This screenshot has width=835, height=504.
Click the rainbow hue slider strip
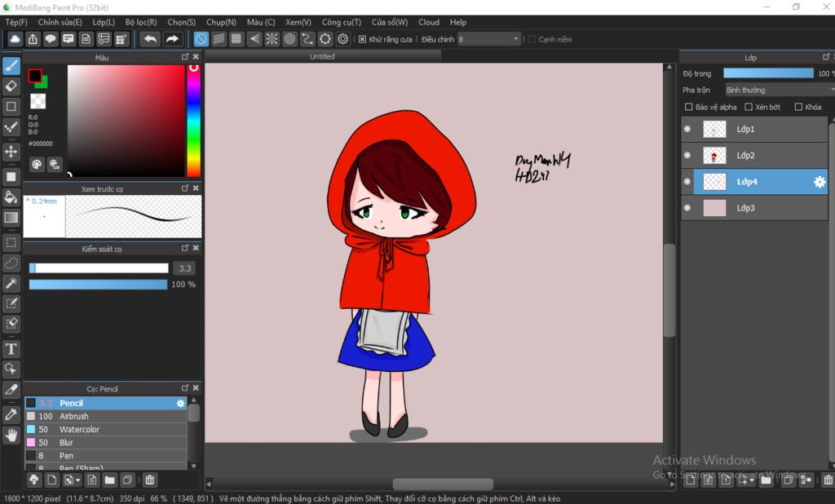click(x=194, y=121)
